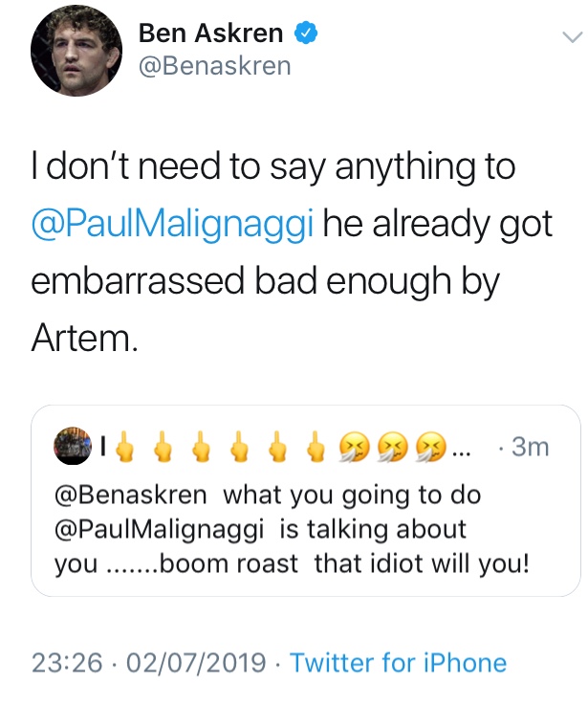Click the last sneezing face emoji
Screen dimensions: 588x704
pyautogui.click(x=431, y=448)
